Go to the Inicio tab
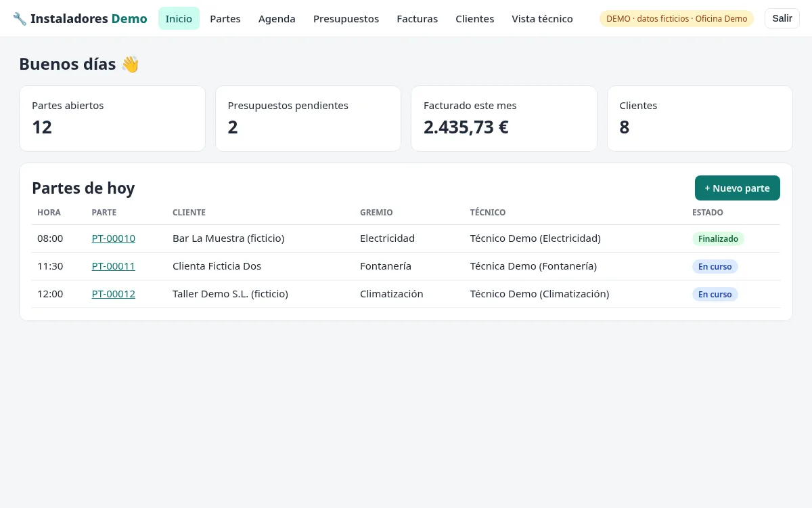 pos(179,19)
